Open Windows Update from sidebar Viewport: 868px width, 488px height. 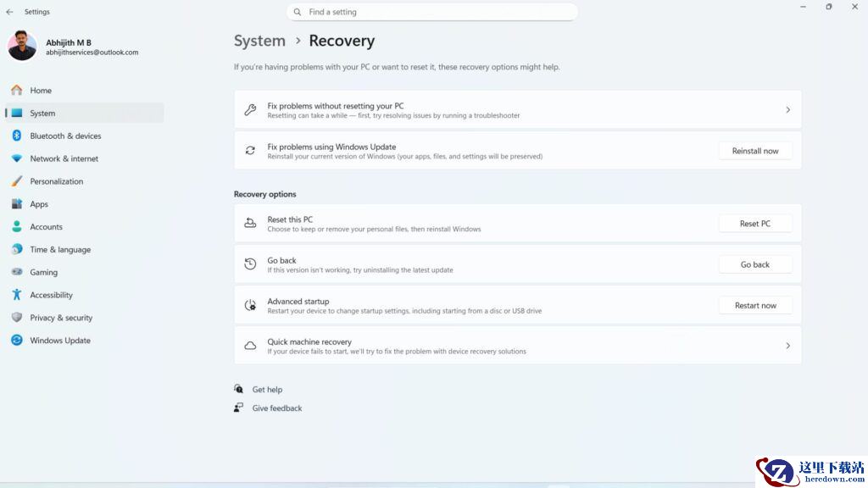(59, 341)
